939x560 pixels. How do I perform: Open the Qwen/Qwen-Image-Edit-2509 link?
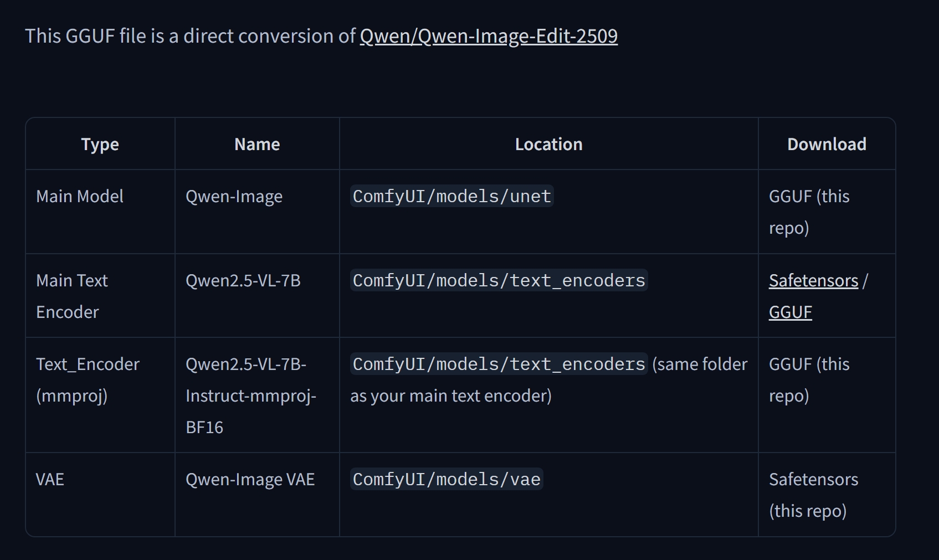click(x=488, y=36)
